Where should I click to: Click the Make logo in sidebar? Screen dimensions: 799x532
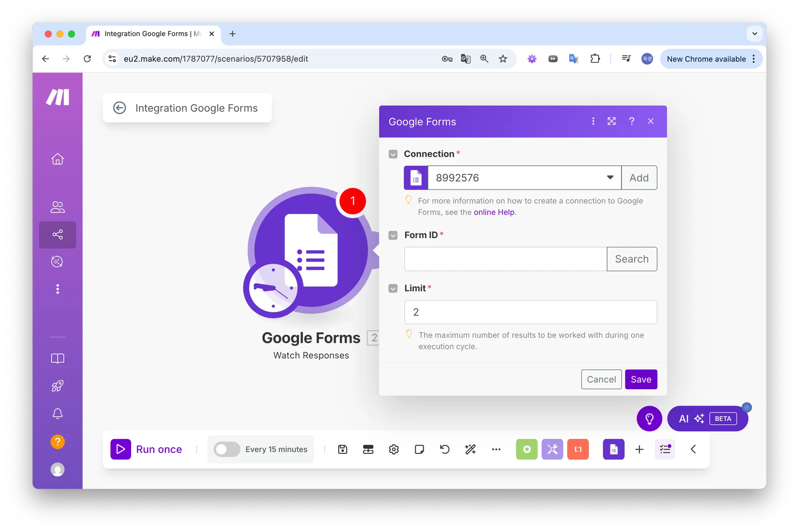(58, 97)
